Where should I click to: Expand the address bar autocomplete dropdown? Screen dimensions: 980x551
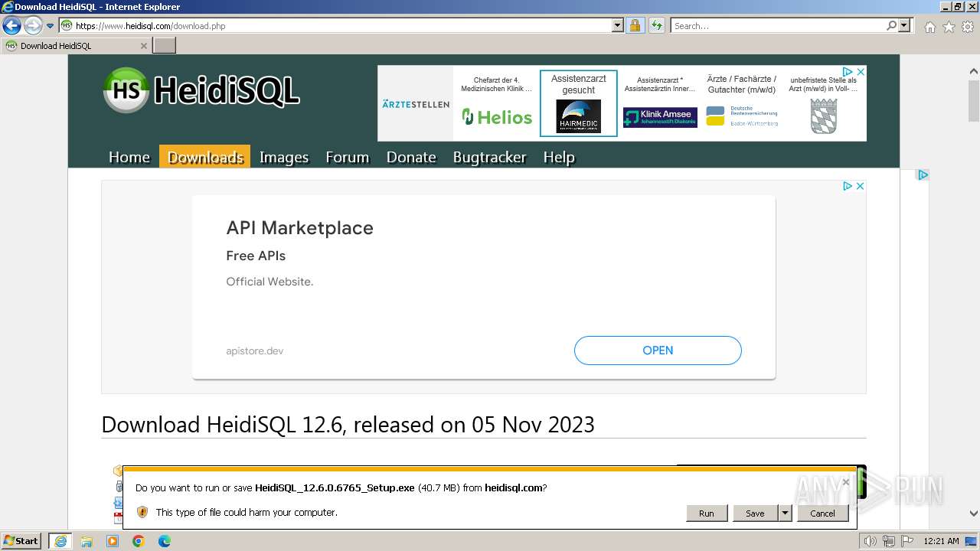[x=618, y=26]
